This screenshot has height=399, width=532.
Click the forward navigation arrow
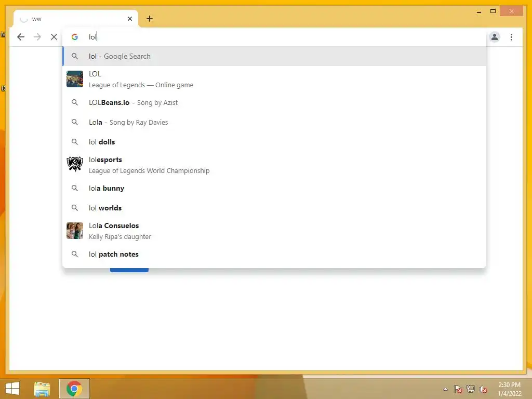(37, 37)
